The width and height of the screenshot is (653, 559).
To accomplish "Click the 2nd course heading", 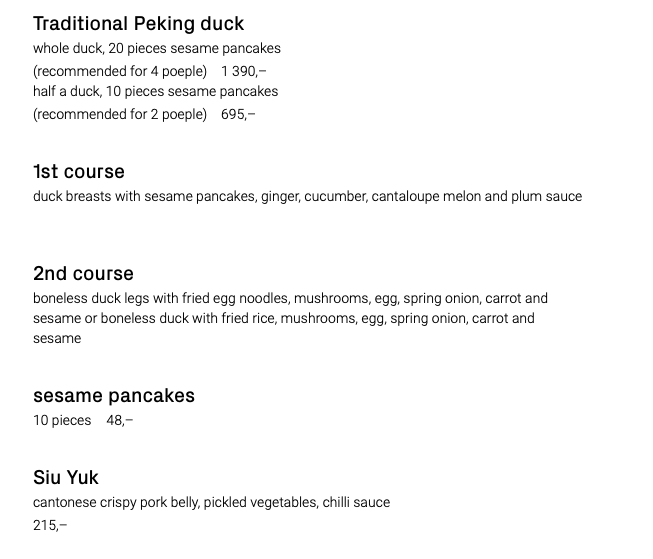I will [x=83, y=274].
